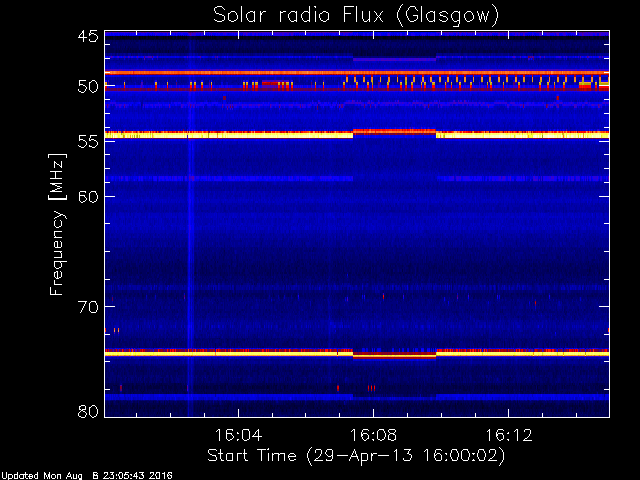Click the "16:12" time tick label
This screenshot has height=480, width=640.
coord(509,435)
